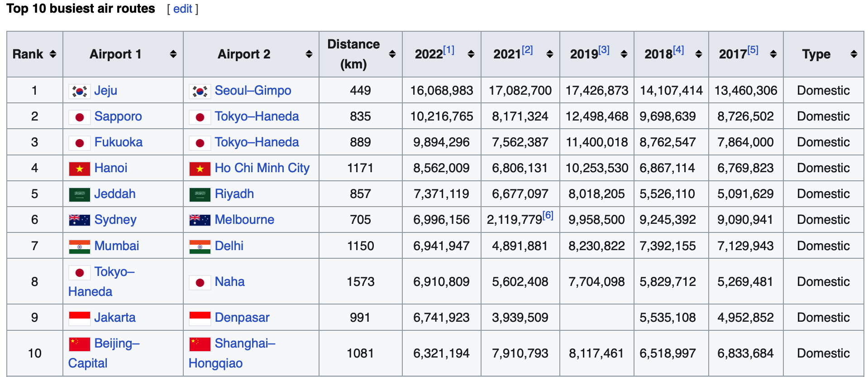Viewport: 868px width, 377px height.
Task: Open citation [4] on 2018 header
Action: [x=678, y=50]
